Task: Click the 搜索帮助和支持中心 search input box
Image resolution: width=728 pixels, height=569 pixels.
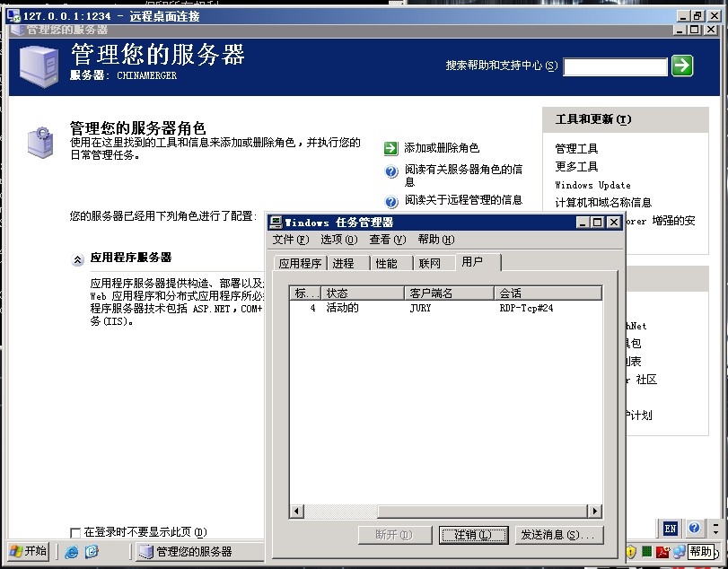Action: tap(615, 66)
